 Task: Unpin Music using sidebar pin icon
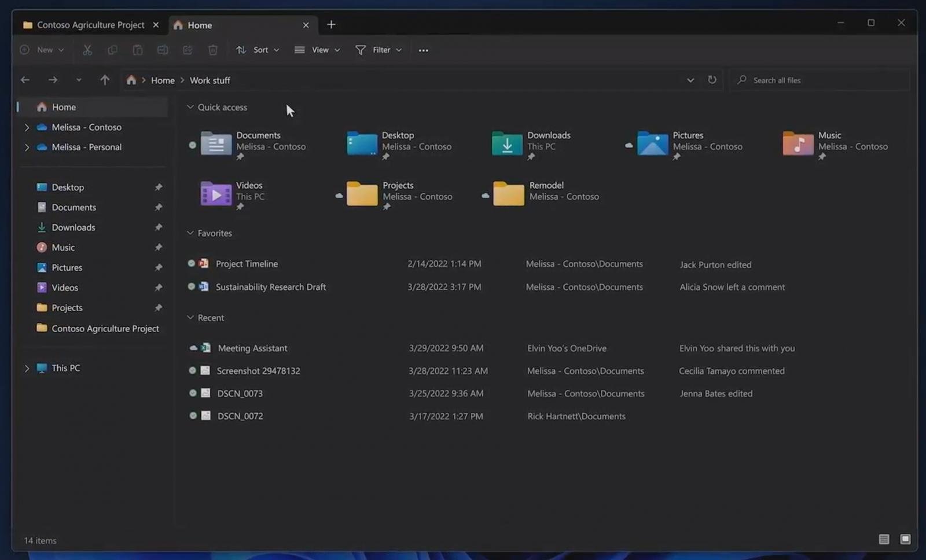click(x=158, y=248)
